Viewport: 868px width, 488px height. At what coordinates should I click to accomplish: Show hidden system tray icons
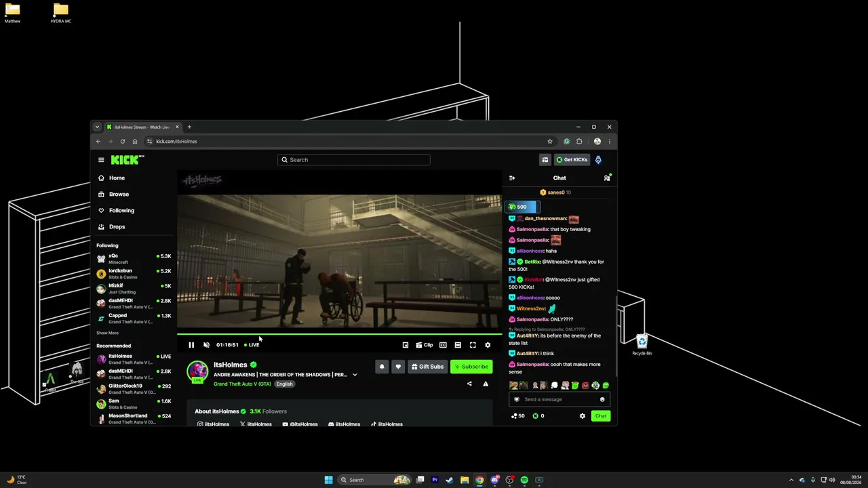[791, 480]
